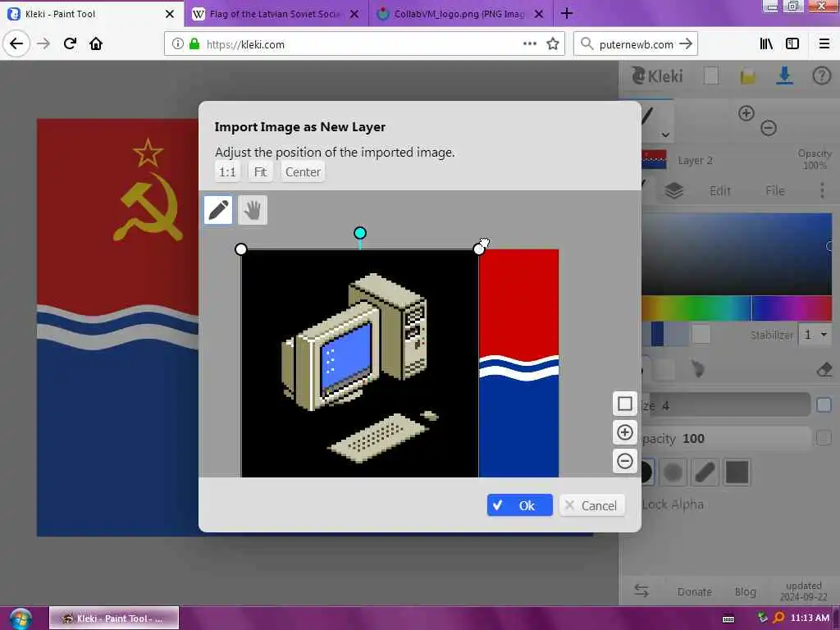Switch to CollabVM_logo.png browser tab
Screen dimensions: 840x630
459,14
